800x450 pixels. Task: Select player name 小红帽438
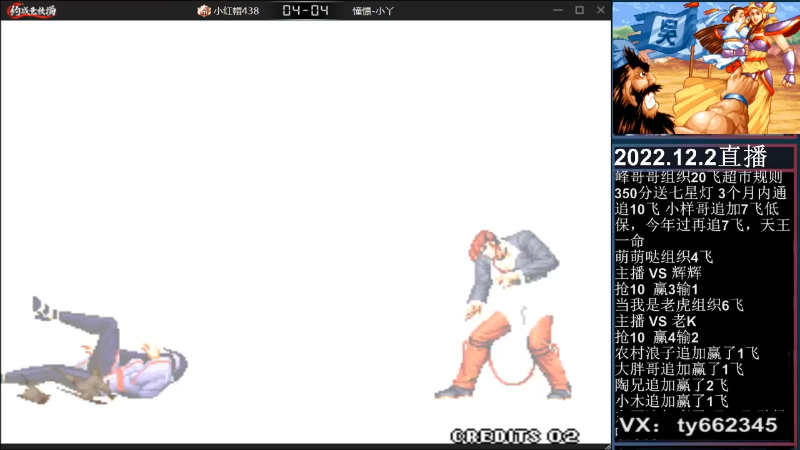236,11
